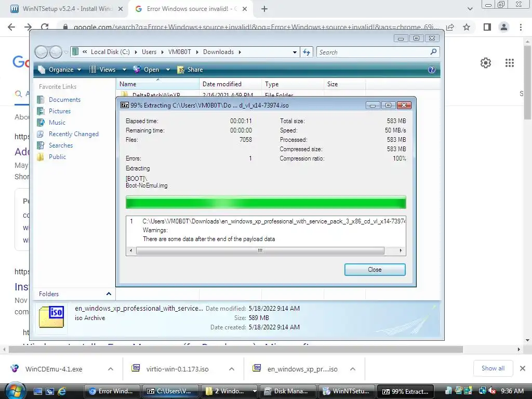Click Local Disk (C:) in breadcrumb
This screenshot has height=399, width=532.
110,52
